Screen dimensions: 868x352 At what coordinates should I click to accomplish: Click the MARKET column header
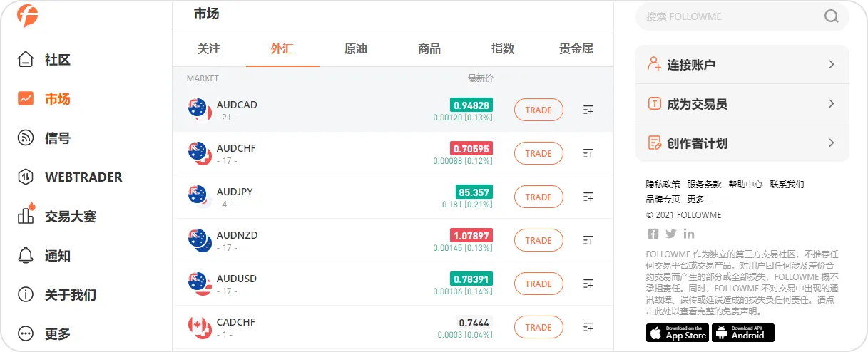point(203,78)
